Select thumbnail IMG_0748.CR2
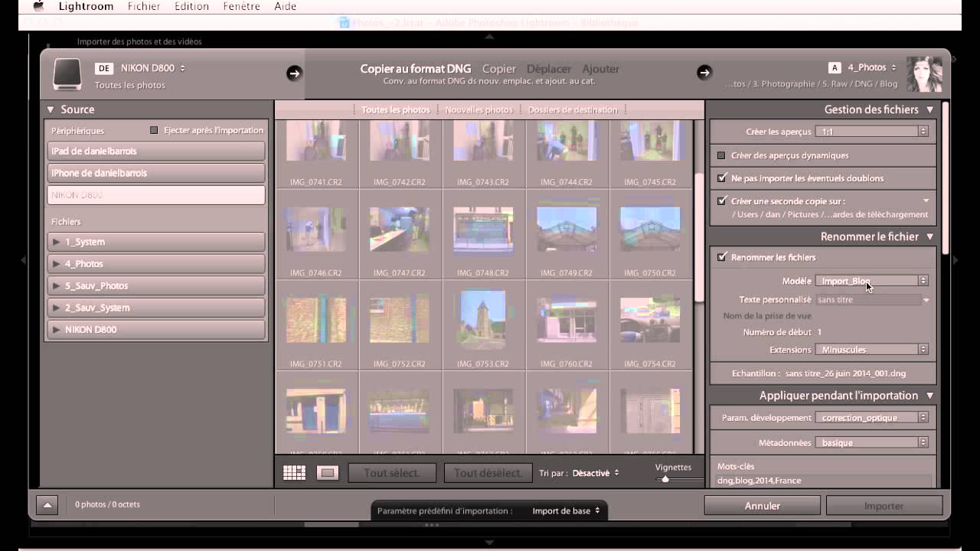This screenshot has height=551, width=980. [x=483, y=229]
